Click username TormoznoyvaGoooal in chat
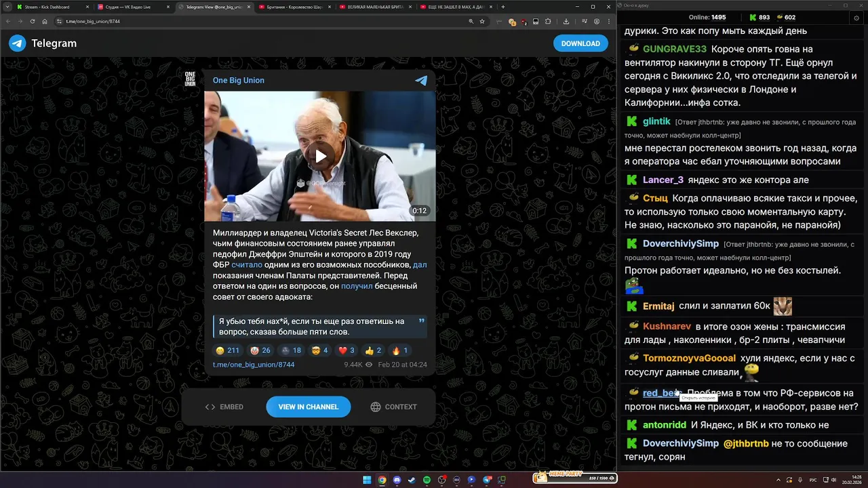 point(689,358)
